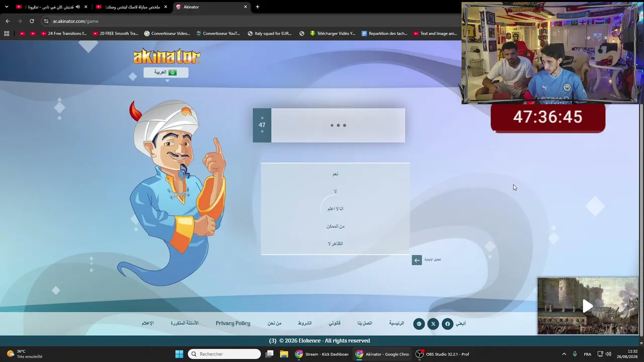Focus the address bar ar.akinator.com/game

point(252,21)
